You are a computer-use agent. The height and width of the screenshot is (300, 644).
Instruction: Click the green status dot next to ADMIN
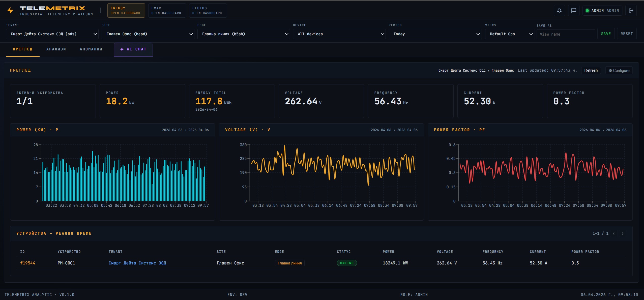click(x=587, y=10)
